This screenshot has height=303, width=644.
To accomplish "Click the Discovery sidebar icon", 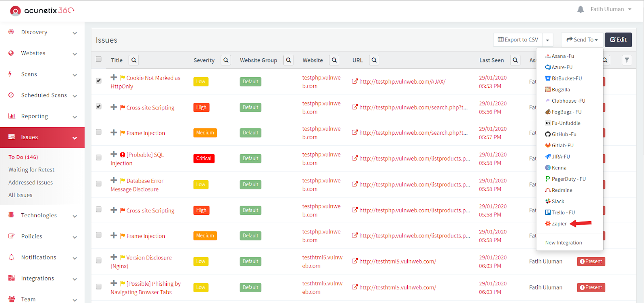I will [x=11, y=32].
